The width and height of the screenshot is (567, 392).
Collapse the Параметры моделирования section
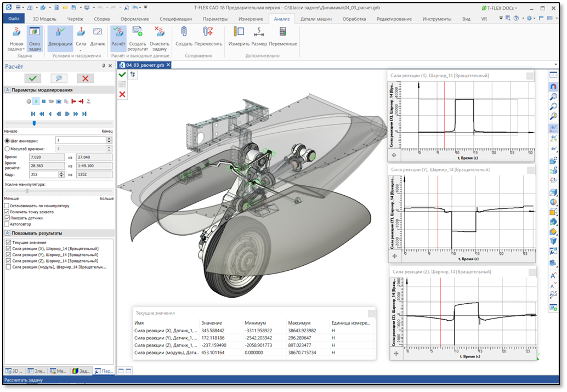[7, 90]
